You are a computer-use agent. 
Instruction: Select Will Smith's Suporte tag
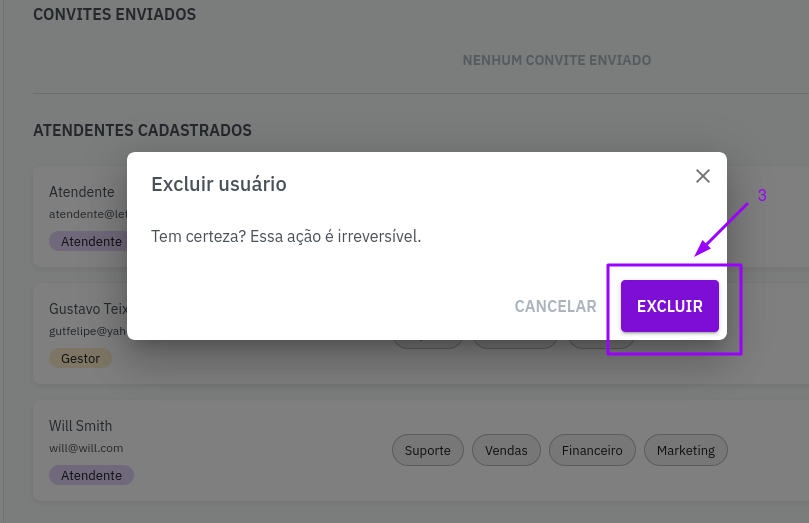(x=427, y=450)
